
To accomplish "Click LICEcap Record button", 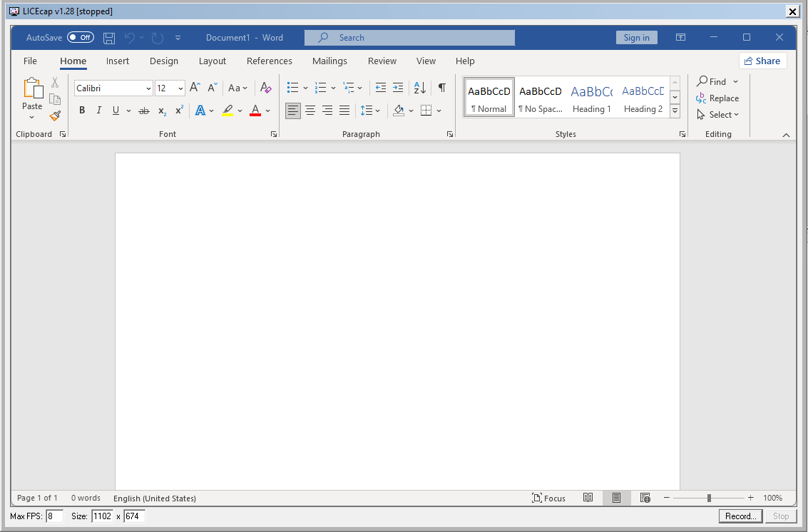I will click(740, 516).
